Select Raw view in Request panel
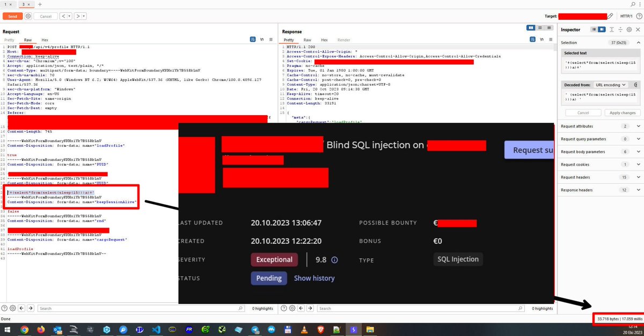644x336 pixels. click(28, 40)
